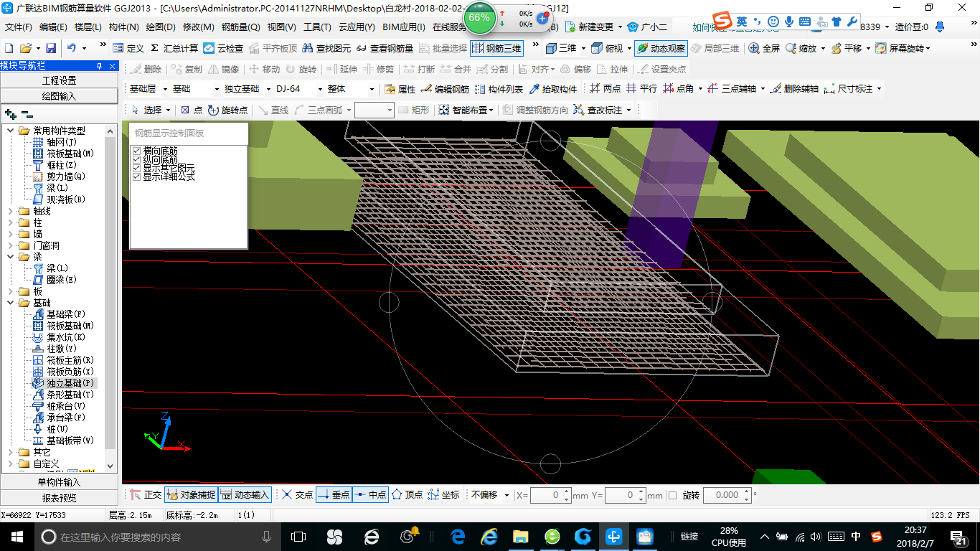Click 全屏 full screen tool

[x=764, y=48]
